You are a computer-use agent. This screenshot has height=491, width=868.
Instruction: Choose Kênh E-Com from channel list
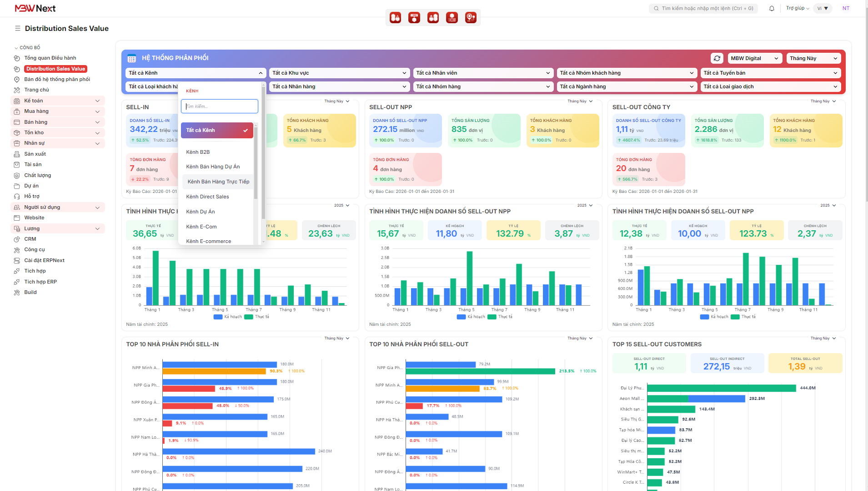coord(201,227)
